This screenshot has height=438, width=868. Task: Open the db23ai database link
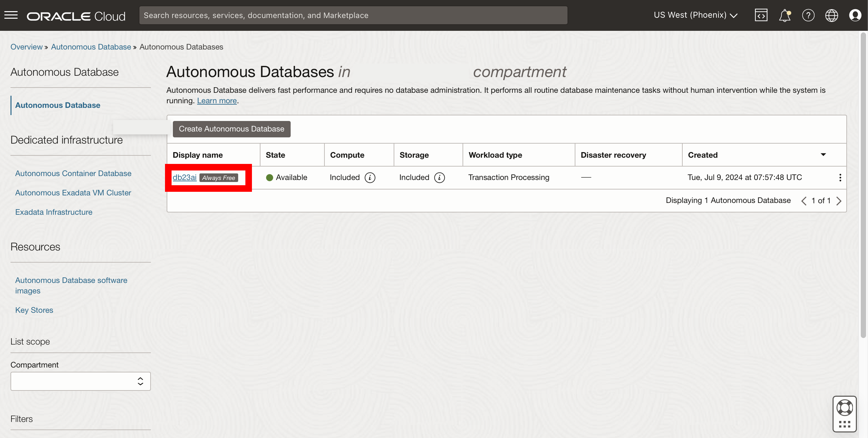tap(184, 177)
